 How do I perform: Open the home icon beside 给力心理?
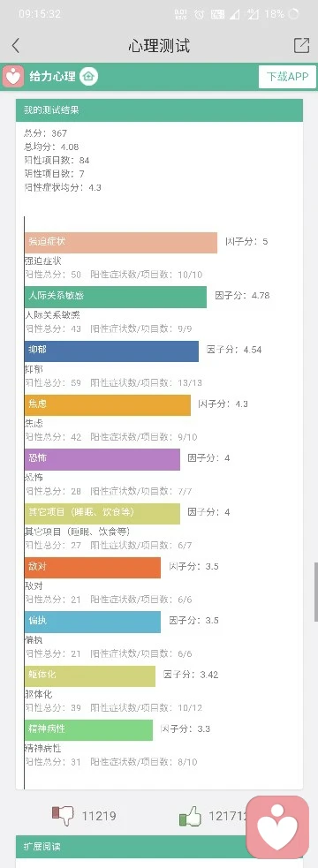(88, 77)
